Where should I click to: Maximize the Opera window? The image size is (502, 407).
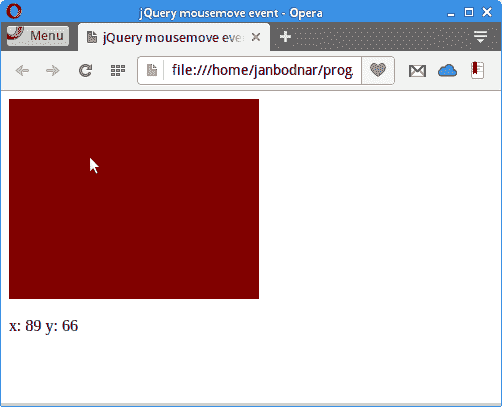pos(469,13)
